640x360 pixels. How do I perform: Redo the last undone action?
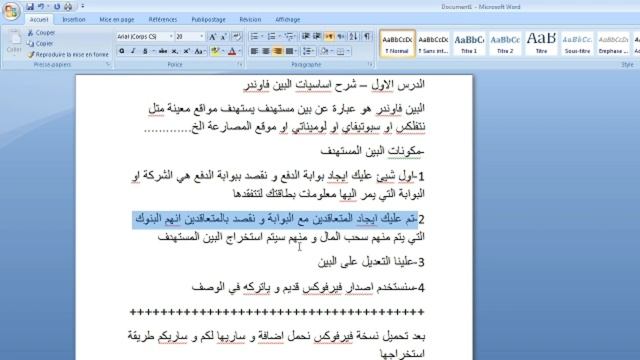tap(57, 7)
